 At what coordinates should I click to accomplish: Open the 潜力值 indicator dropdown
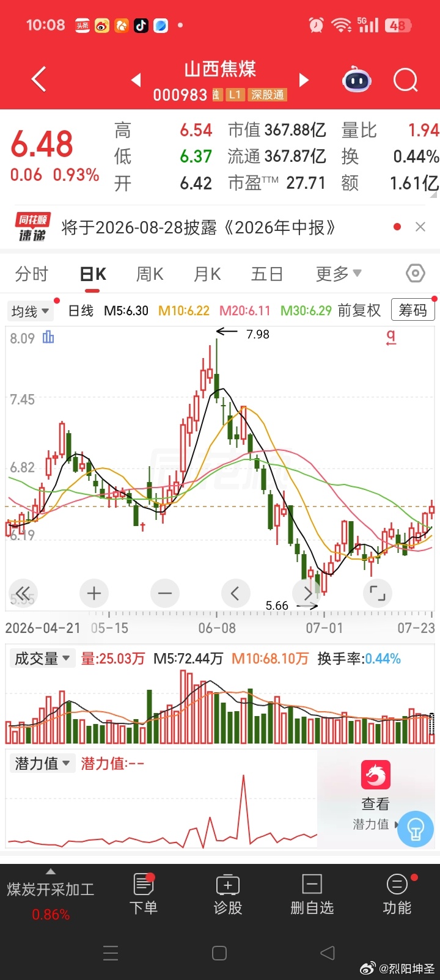[x=42, y=763]
